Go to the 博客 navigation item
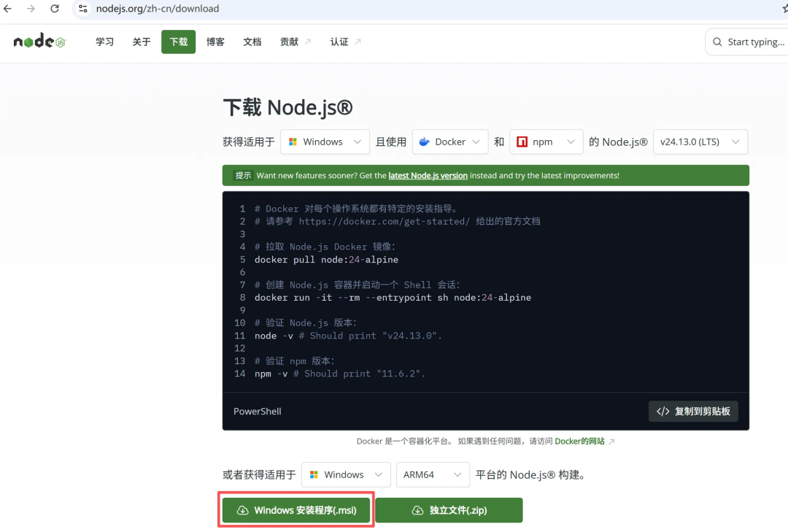Viewport: 788px width, 532px height. click(x=215, y=42)
